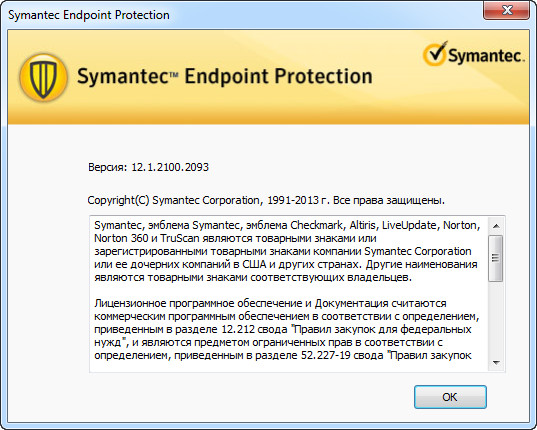The height and width of the screenshot is (430, 537).
Task: Click the Copyright(C) Symantec Corporation line
Action: [x=266, y=200]
